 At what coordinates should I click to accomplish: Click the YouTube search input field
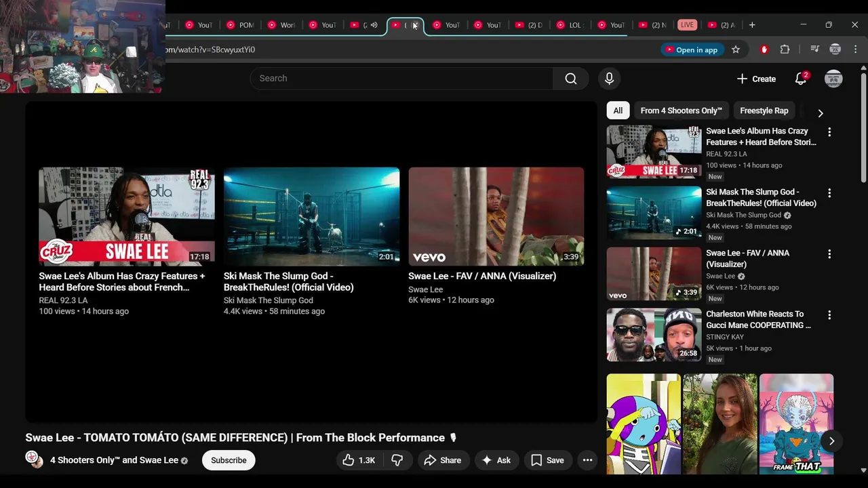click(401, 79)
